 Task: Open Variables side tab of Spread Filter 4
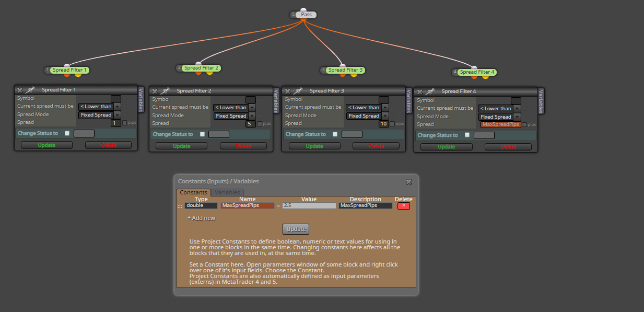[x=541, y=101]
